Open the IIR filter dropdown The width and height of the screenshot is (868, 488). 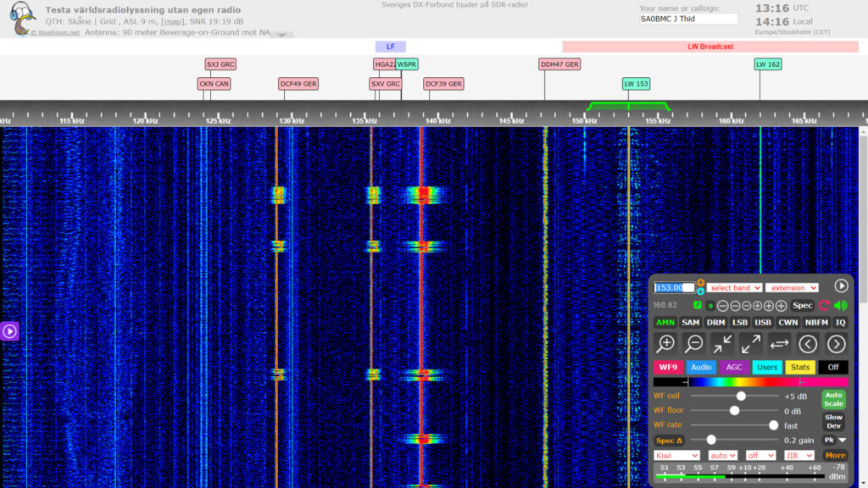(798, 455)
